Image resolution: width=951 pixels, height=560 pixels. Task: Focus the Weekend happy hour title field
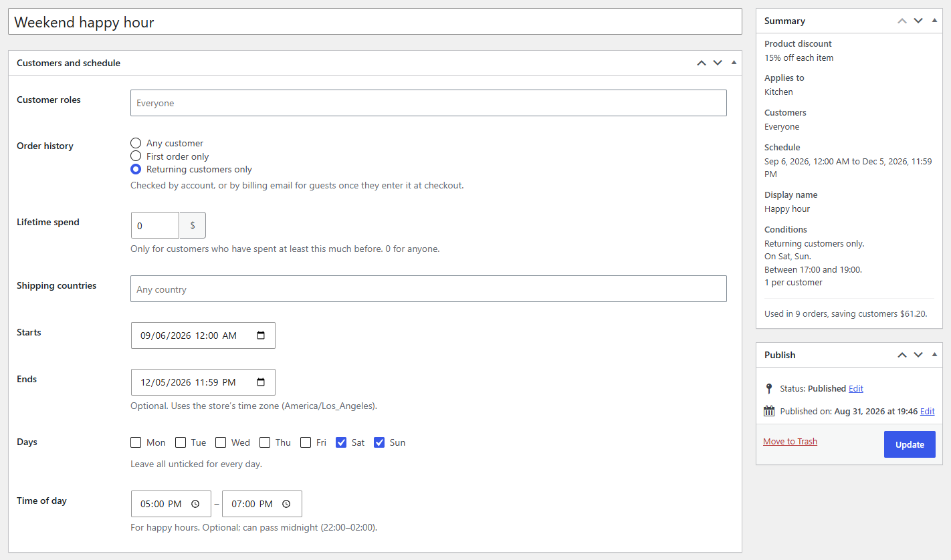coord(375,21)
